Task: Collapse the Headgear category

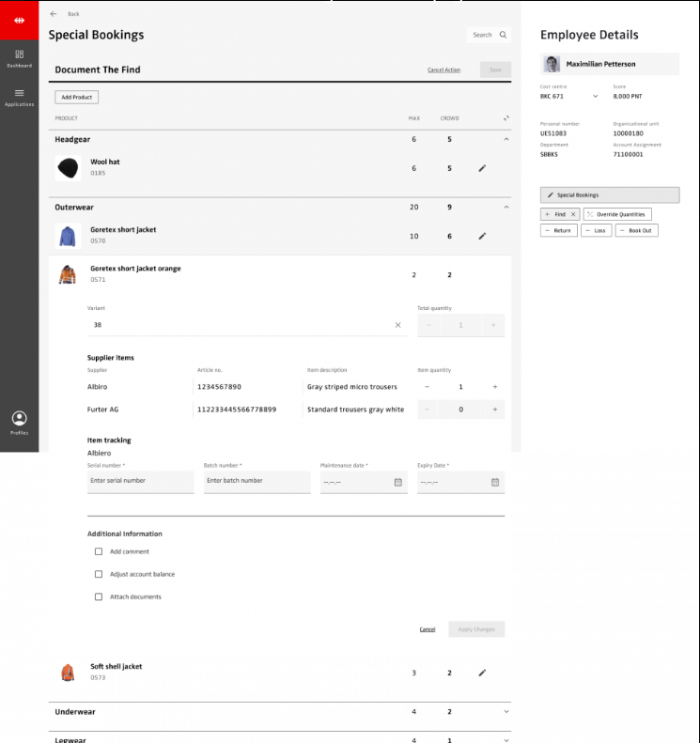Action: point(506,139)
